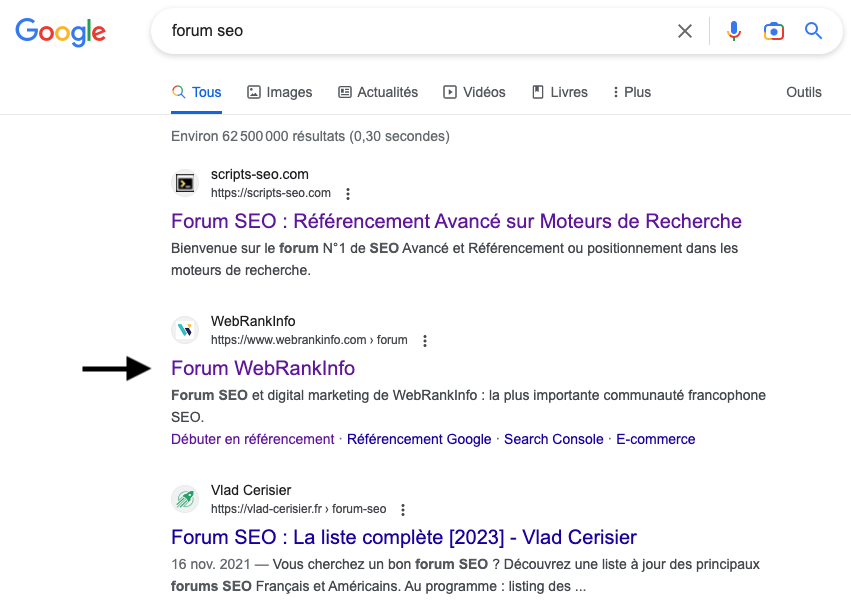Open Outils search tools
The height and width of the screenshot is (607, 851).
point(804,92)
